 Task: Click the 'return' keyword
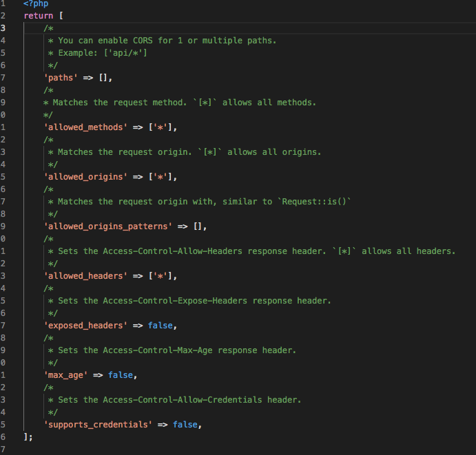(x=39, y=16)
